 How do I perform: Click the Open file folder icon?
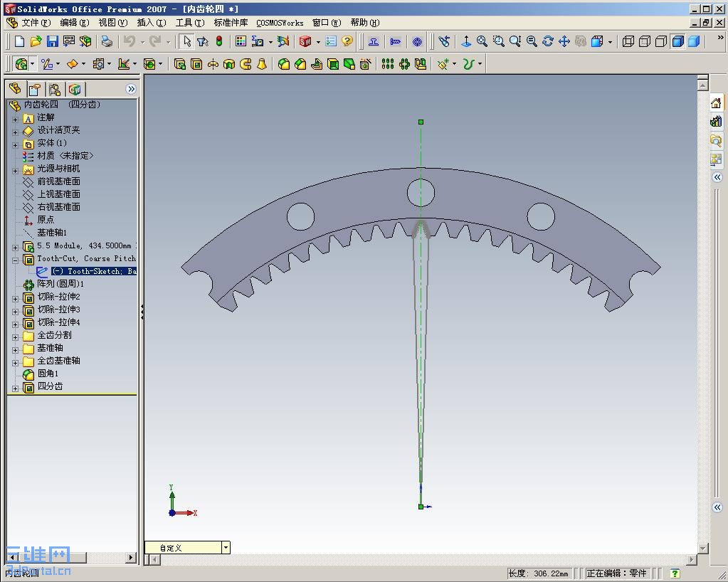36,42
